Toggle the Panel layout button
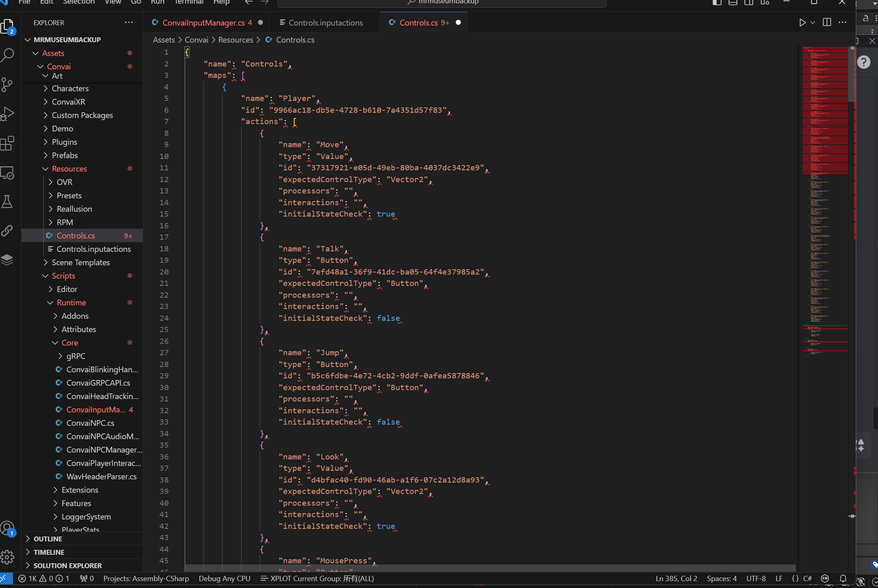This screenshot has height=588, width=878. point(733,2)
